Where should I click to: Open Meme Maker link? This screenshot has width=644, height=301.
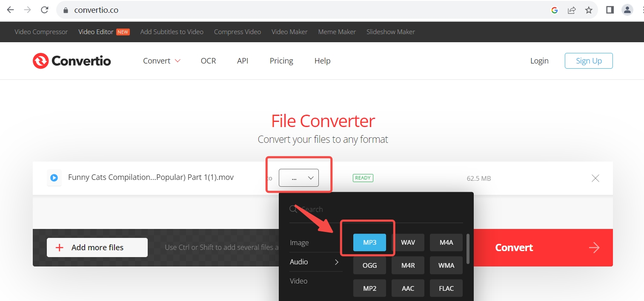[337, 32]
